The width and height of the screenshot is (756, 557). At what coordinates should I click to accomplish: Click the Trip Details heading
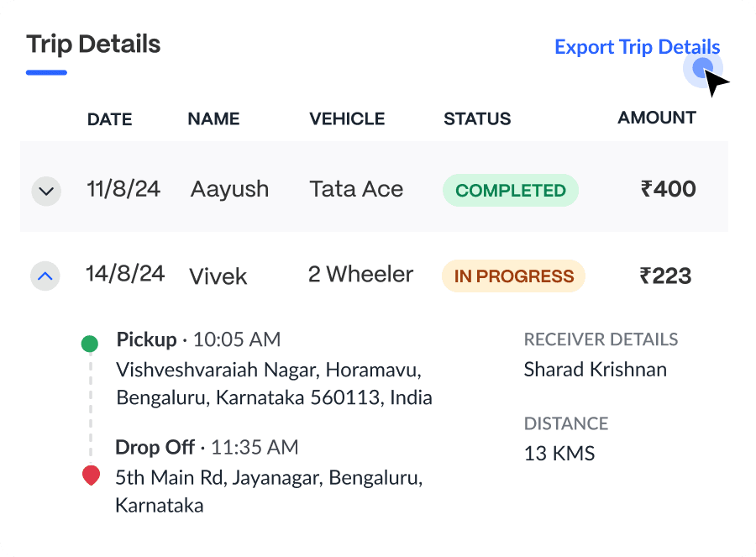point(92,44)
